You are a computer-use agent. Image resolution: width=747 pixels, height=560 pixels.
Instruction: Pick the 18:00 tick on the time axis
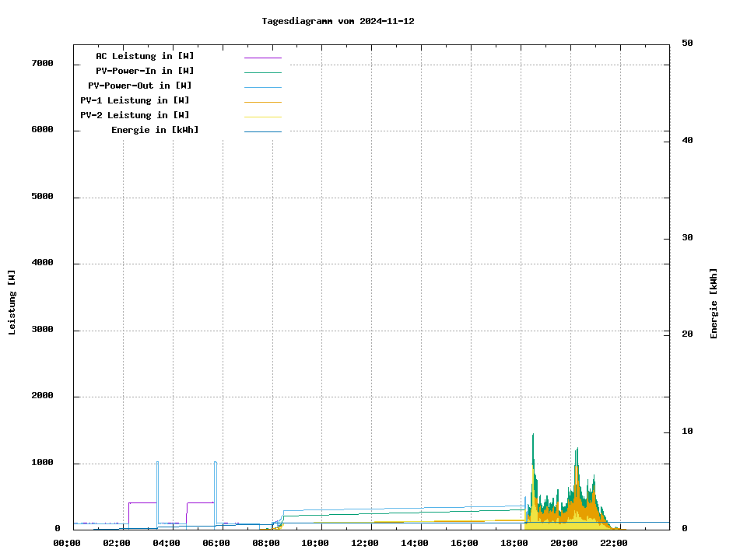[x=514, y=543]
